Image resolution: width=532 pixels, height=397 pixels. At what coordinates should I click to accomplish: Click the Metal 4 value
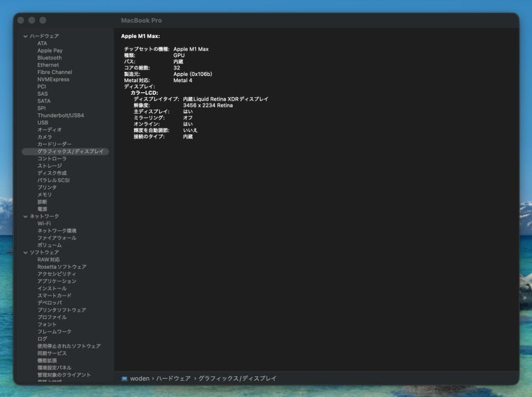coord(183,80)
